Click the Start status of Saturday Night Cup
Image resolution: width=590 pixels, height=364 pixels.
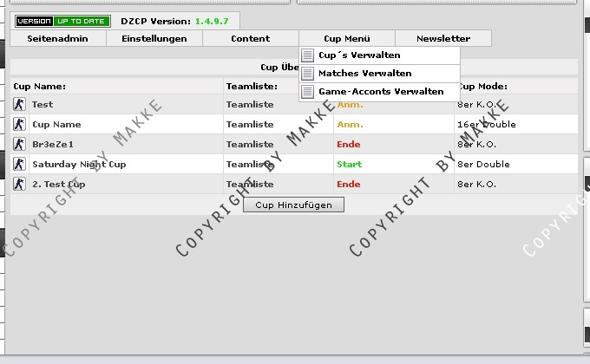(x=350, y=165)
